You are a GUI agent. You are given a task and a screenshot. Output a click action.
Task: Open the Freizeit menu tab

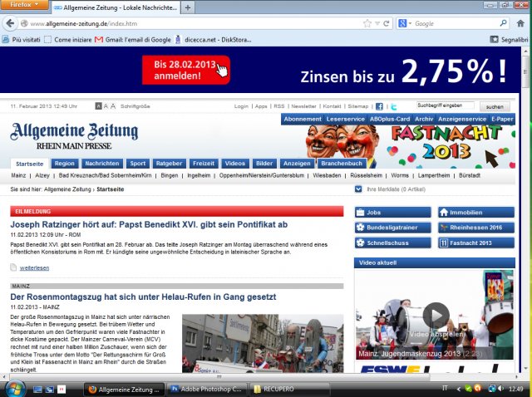tap(204, 164)
